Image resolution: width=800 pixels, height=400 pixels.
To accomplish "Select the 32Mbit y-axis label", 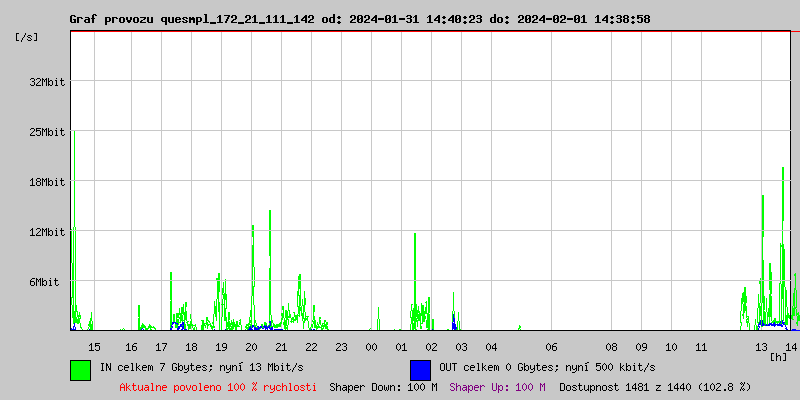I will tap(47, 82).
